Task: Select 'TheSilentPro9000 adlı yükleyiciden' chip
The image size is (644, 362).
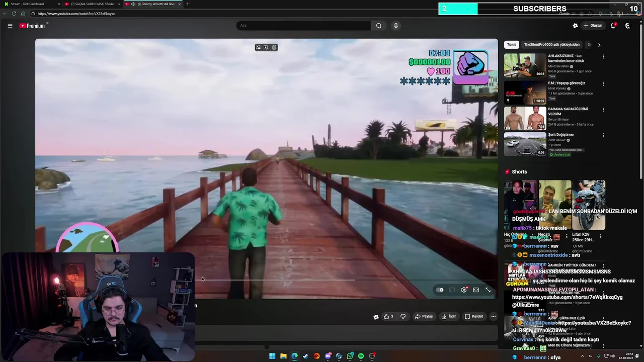Action: (x=552, y=45)
